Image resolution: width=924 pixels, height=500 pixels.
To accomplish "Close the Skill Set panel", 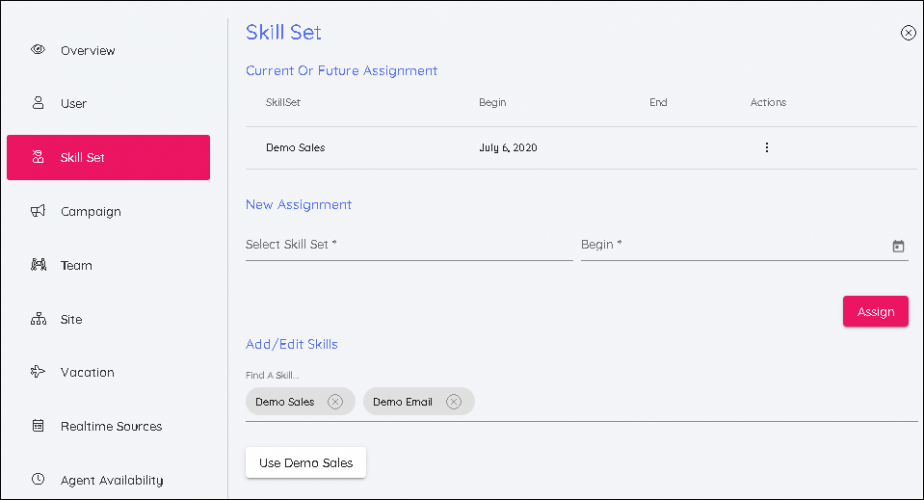I will pyautogui.click(x=908, y=33).
